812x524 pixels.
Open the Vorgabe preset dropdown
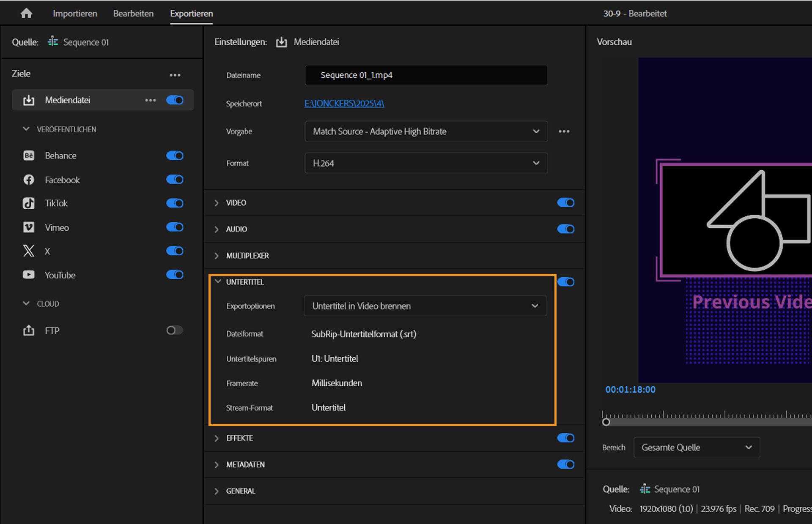[425, 131]
